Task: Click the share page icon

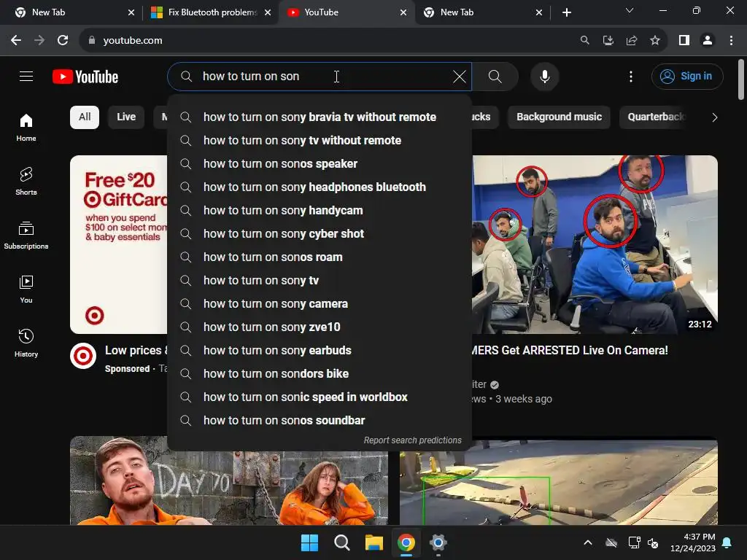Action: 632,41
